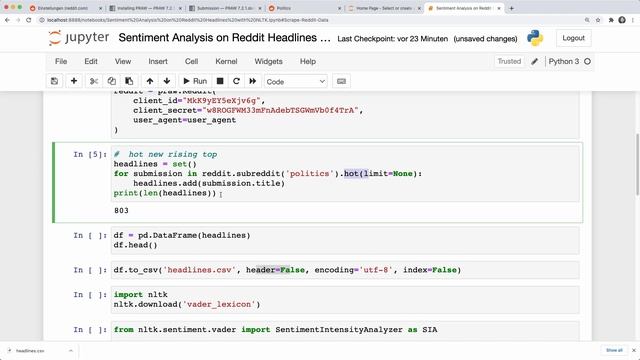Open the Chrome three-dot menu

pos(633,20)
